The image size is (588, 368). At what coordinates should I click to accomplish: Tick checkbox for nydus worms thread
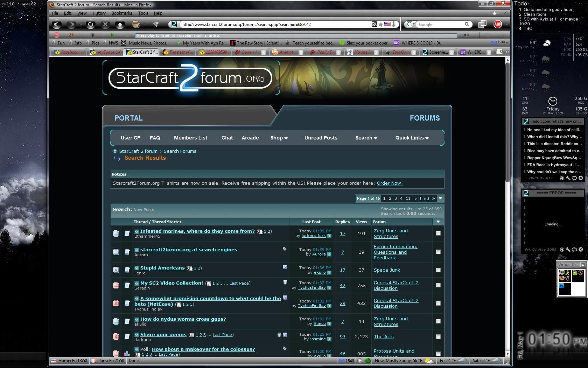[x=438, y=321]
